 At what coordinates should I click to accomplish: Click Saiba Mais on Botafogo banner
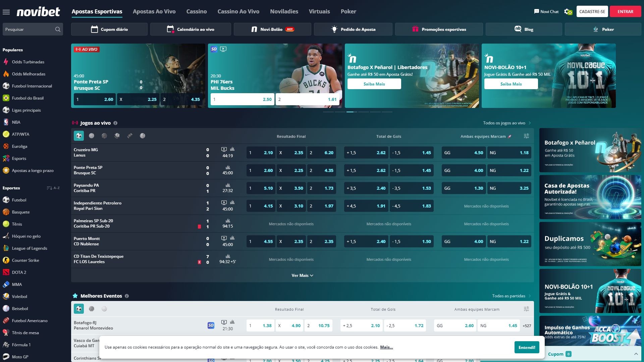374,84
